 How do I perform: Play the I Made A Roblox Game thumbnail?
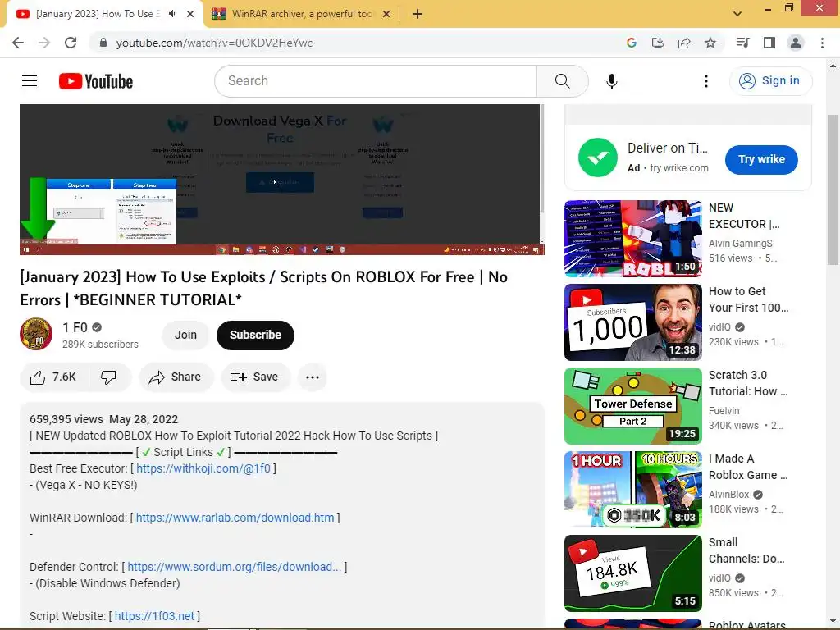633,489
